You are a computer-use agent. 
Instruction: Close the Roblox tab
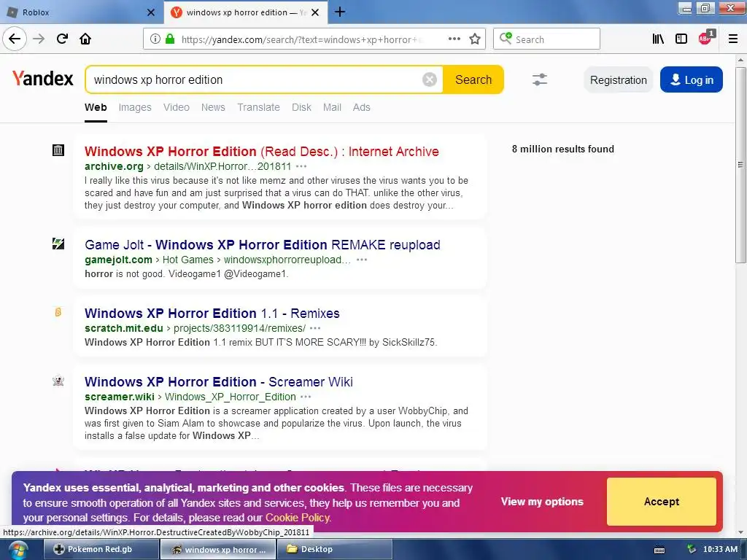150,12
